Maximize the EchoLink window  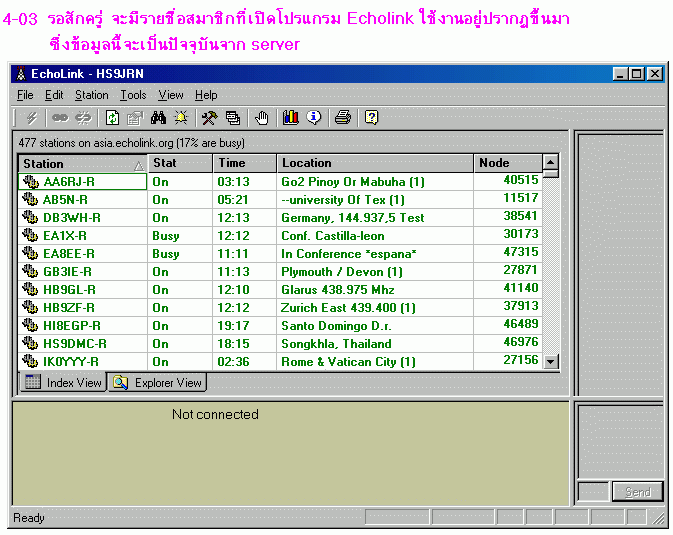click(636, 74)
